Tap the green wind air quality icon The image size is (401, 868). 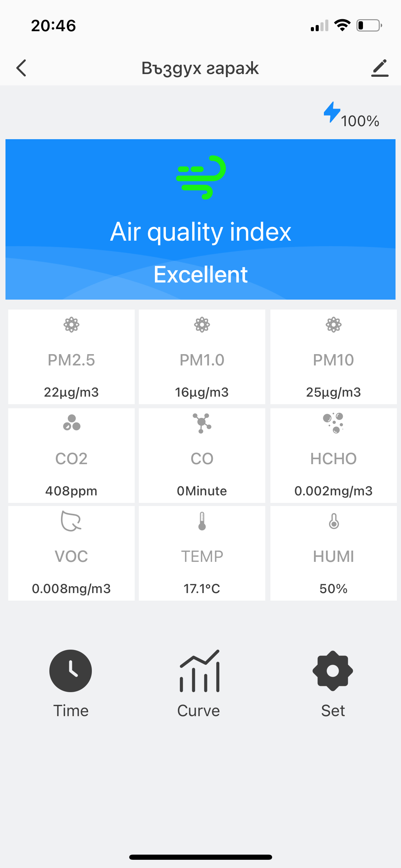(x=201, y=177)
